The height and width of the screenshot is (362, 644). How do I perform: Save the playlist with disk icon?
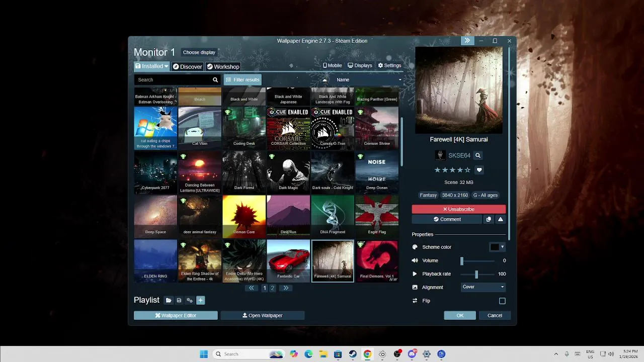tap(179, 300)
